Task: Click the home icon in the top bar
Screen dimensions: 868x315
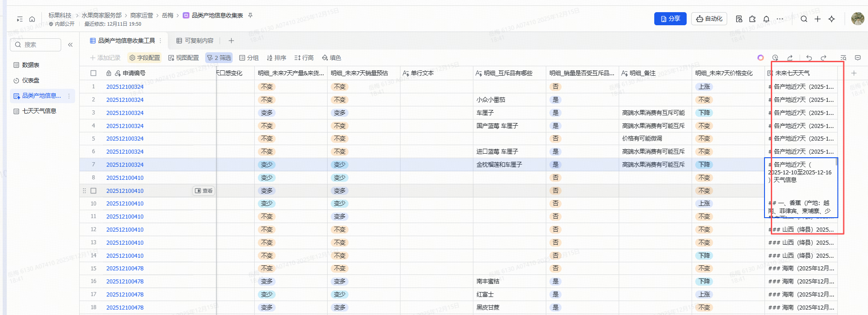Action: click(x=32, y=19)
